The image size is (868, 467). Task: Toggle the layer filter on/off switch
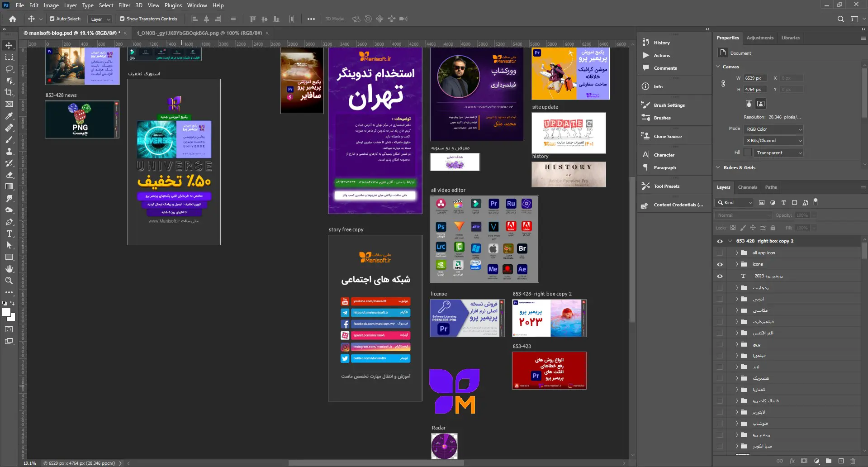coord(816,201)
